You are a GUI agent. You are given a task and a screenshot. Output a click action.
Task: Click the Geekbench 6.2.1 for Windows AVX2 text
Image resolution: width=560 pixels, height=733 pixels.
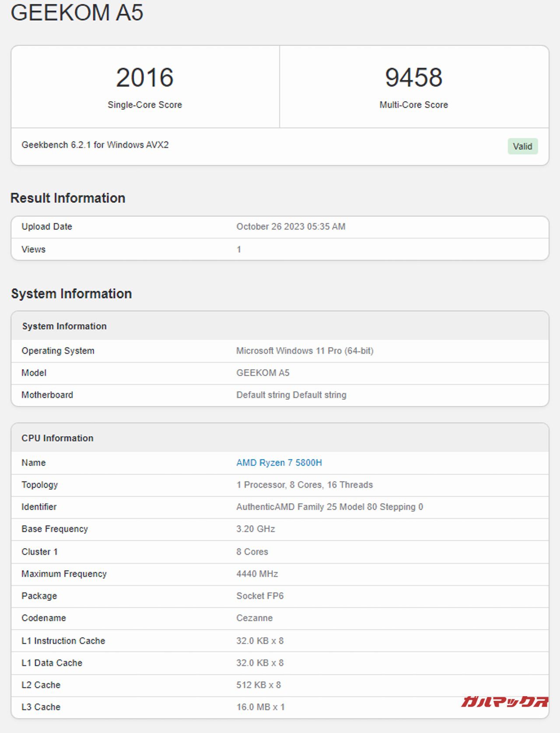(95, 145)
